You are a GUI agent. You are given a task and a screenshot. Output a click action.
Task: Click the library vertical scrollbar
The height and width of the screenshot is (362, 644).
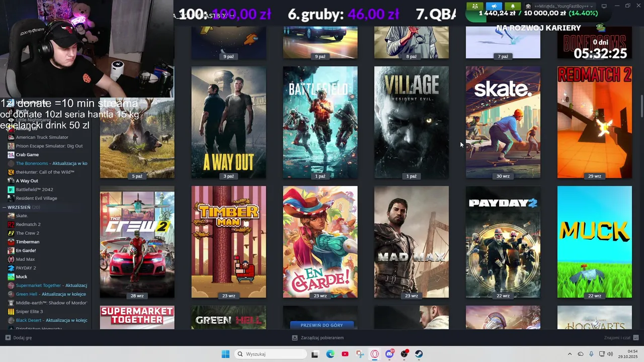[641, 107]
